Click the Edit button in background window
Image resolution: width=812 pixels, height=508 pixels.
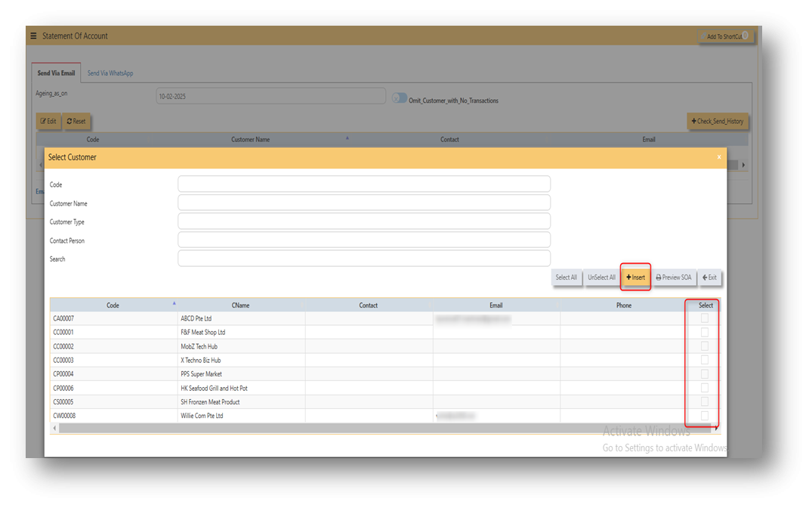point(48,121)
